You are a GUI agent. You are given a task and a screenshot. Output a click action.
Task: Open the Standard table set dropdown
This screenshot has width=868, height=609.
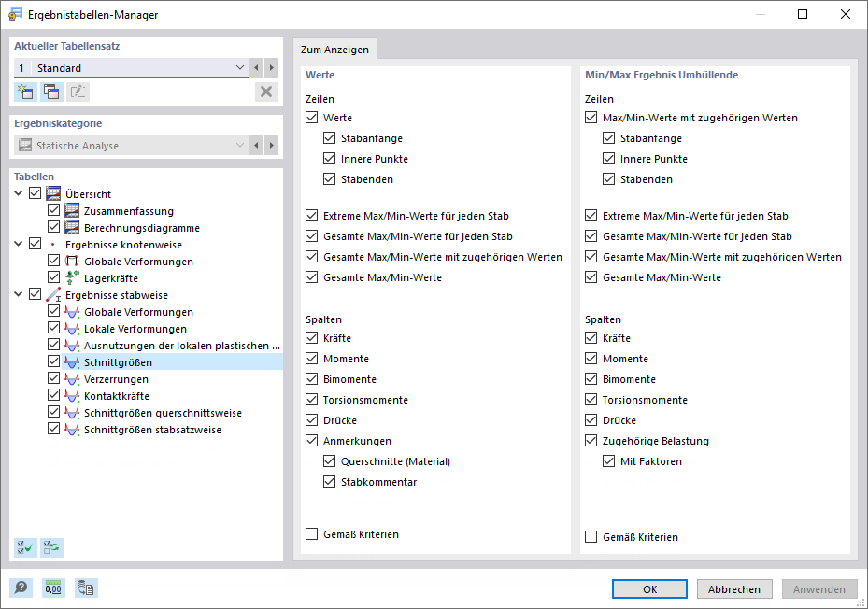click(x=240, y=68)
